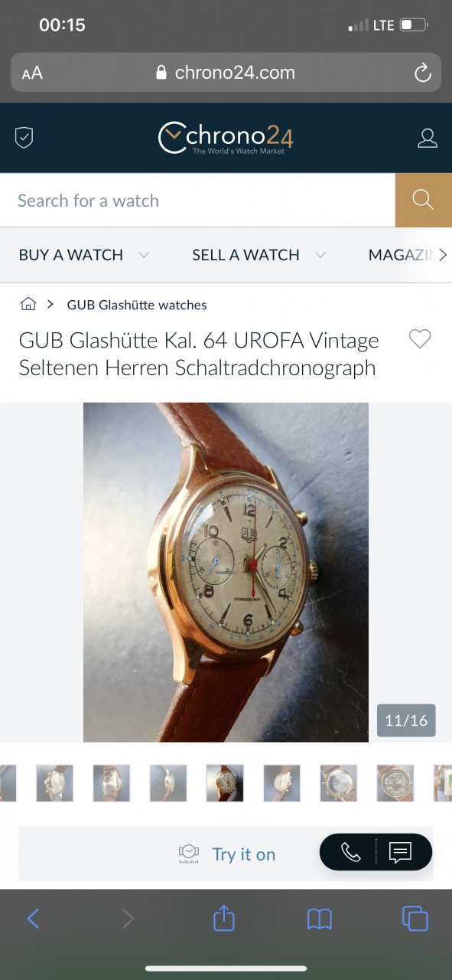Expand the SELL A WATCH menu
Viewport: 452px width, 980px height.
[259, 255]
